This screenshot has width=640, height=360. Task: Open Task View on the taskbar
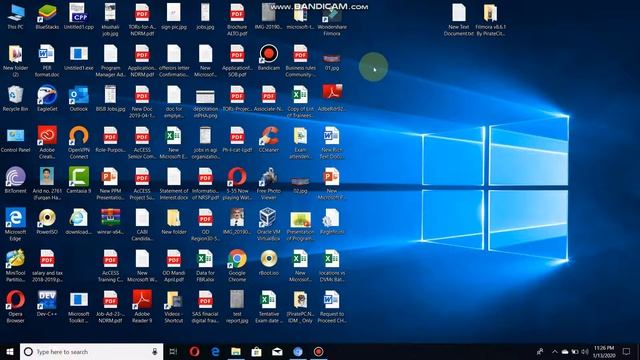(173, 351)
